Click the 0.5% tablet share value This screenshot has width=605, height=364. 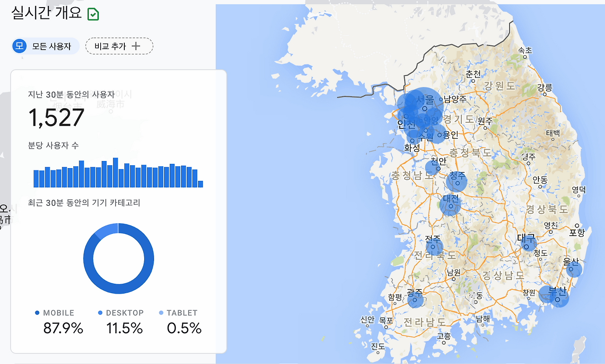click(x=184, y=328)
